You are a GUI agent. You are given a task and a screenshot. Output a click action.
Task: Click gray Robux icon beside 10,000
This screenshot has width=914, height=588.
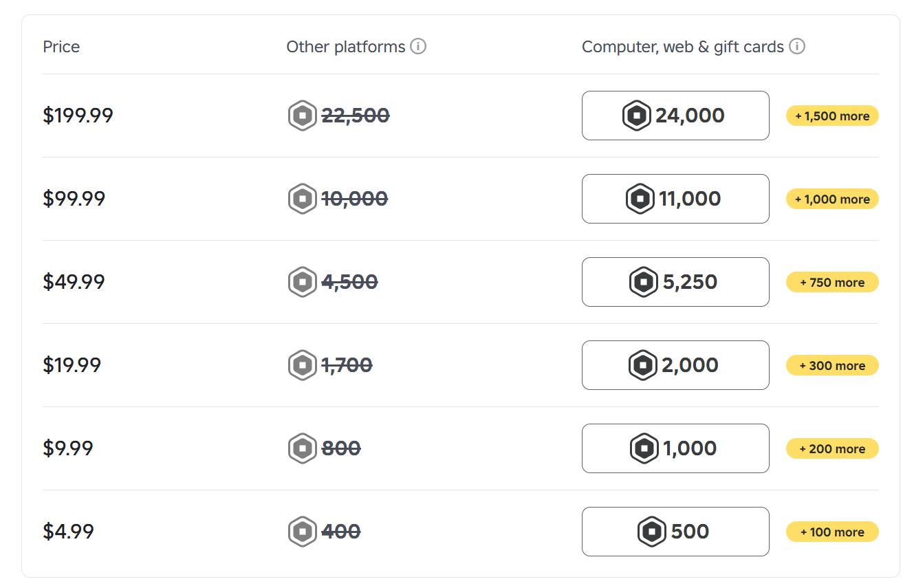tap(302, 199)
